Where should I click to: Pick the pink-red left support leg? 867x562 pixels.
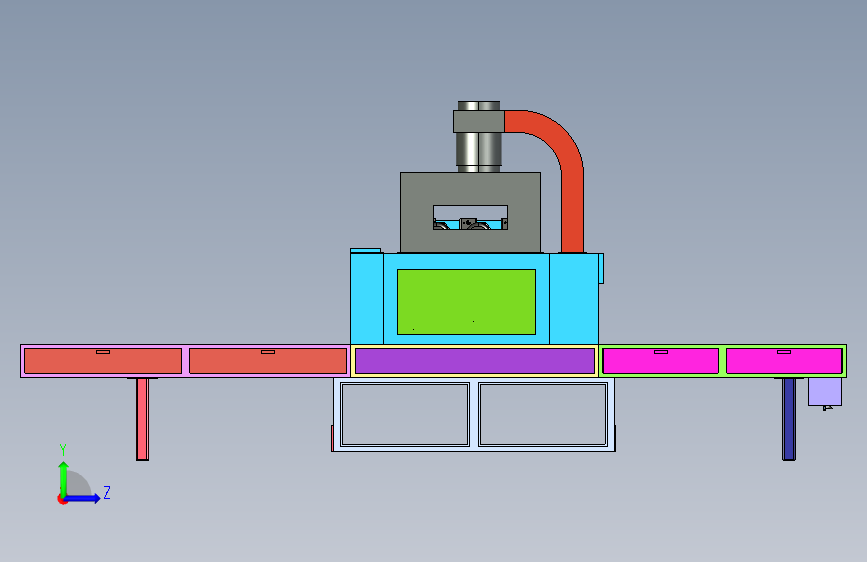(143, 419)
